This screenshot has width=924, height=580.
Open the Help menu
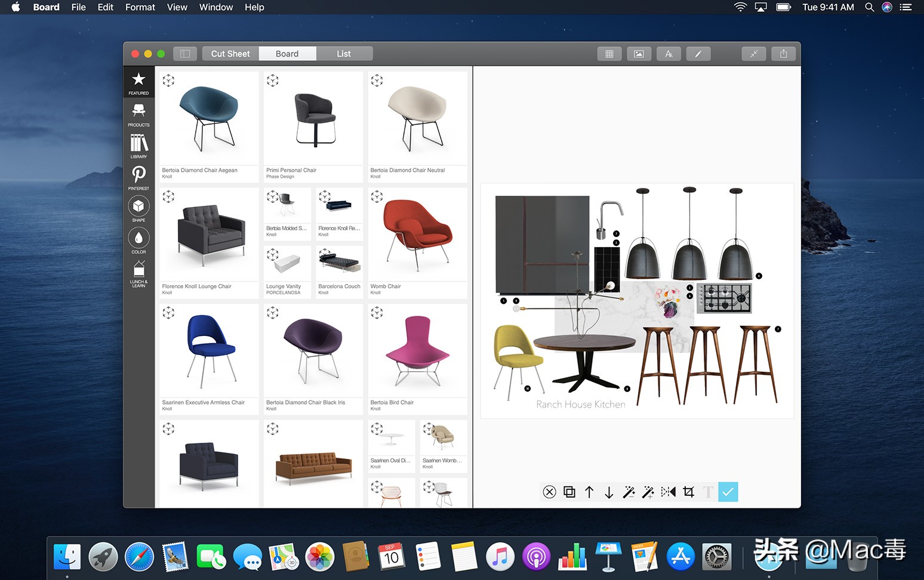[254, 7]
